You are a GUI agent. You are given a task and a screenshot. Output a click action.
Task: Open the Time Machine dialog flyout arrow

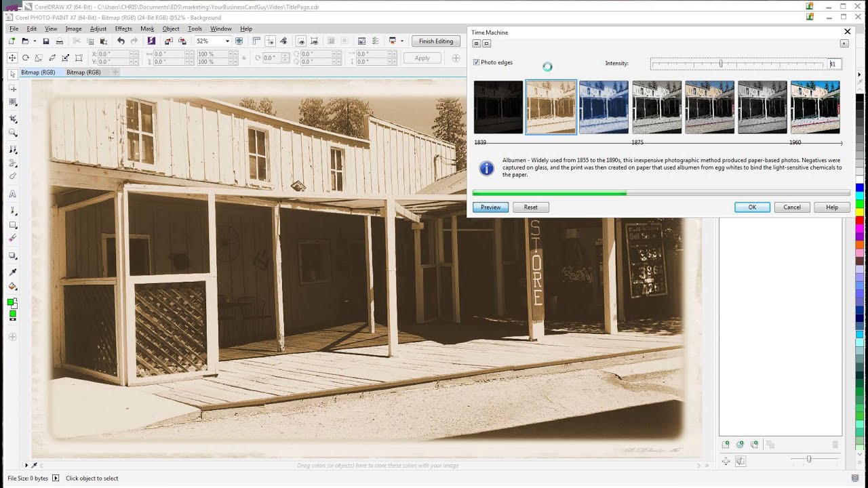click(x=844, y=43)
